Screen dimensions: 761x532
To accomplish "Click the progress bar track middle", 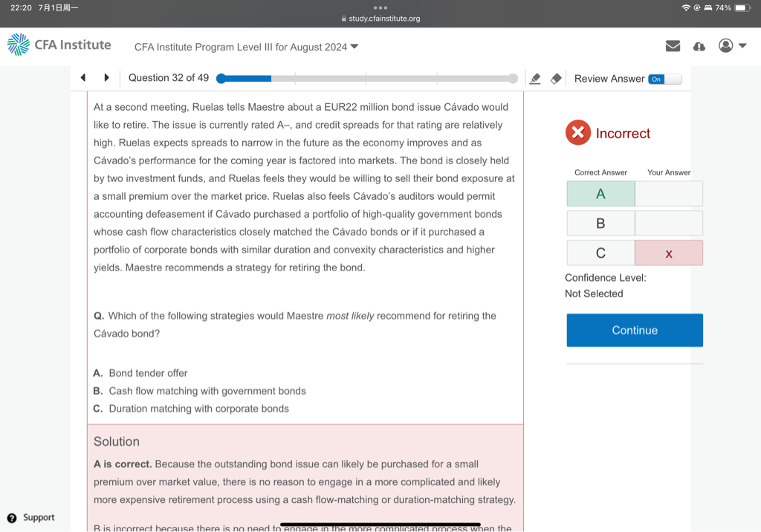I will point(367,79).
